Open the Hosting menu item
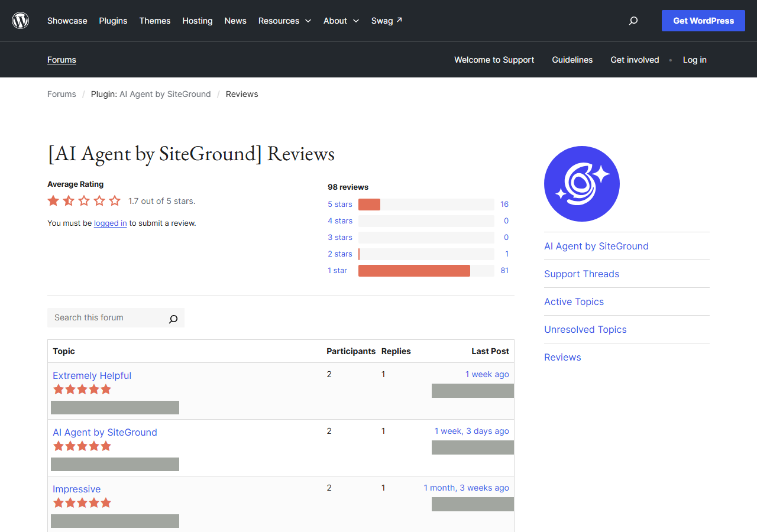 [198, 21]
